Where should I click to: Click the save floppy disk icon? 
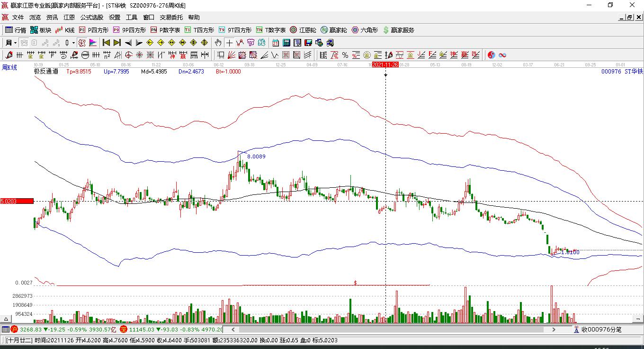pos(308,43)
